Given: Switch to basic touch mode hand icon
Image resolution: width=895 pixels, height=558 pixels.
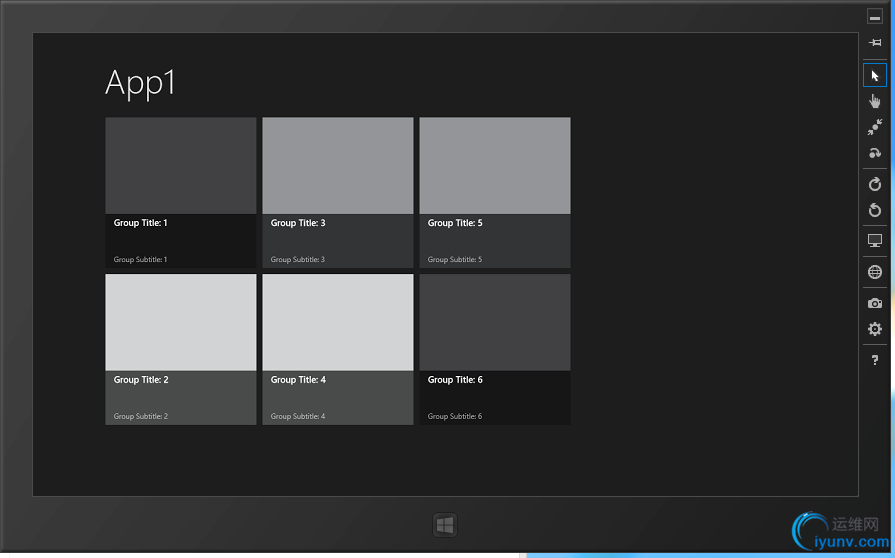Looking at the screenshot, I should (x=874, y=101).
